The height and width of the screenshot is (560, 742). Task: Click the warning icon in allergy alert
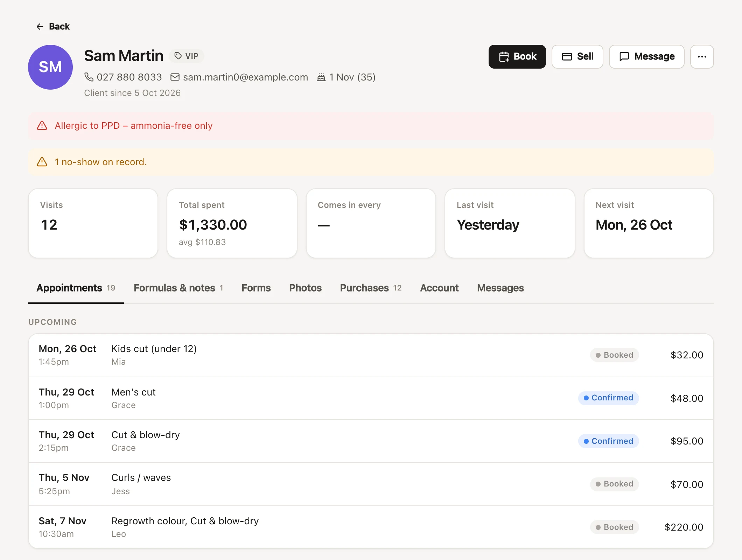(42, 126)
